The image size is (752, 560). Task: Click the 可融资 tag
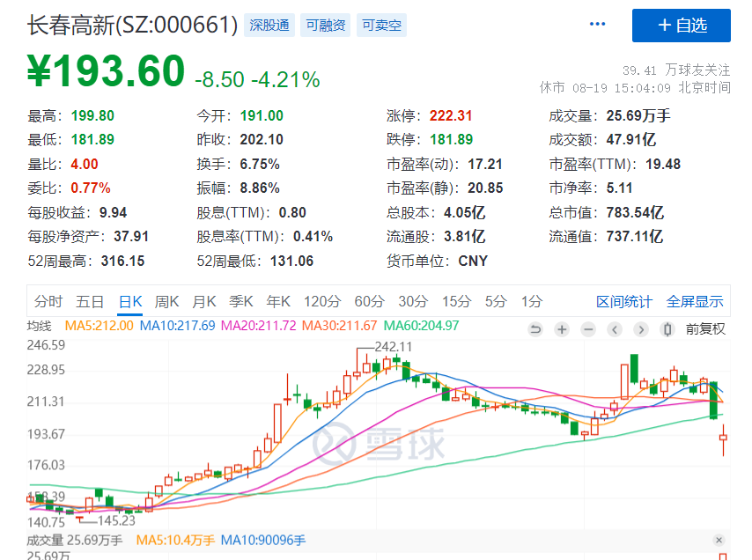[x=326, y=25]
